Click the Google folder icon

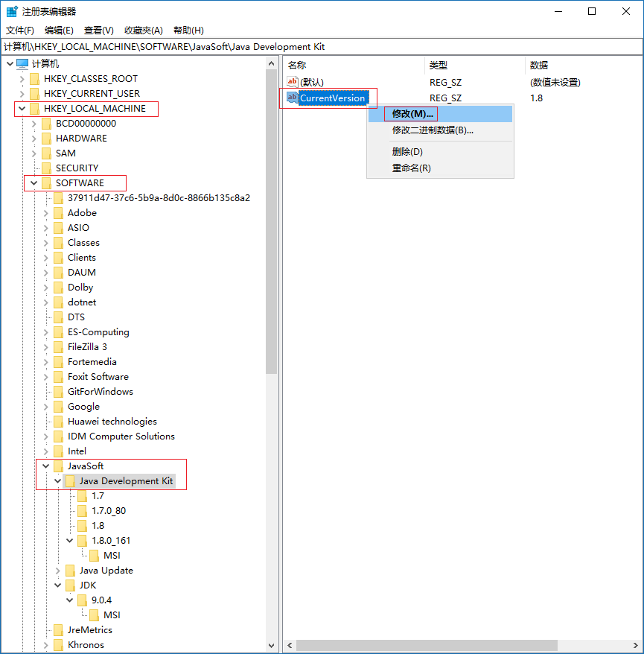click(x=59, y=407)
